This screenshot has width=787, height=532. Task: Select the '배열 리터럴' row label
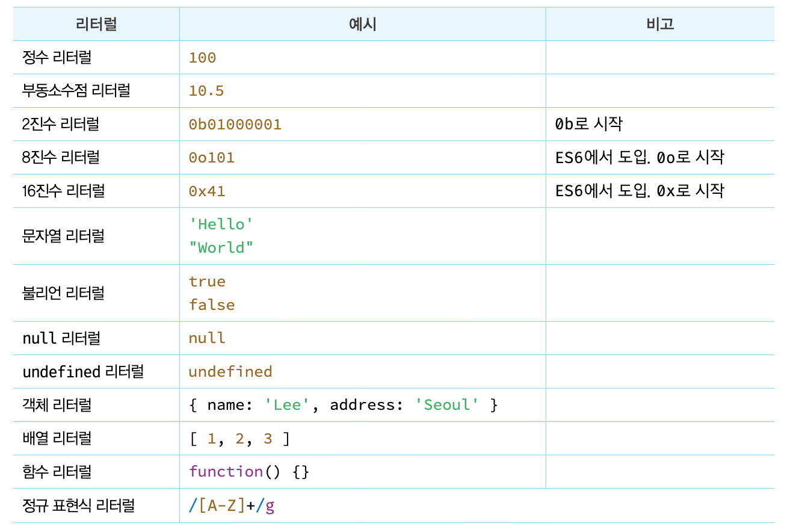coord(57,438)
